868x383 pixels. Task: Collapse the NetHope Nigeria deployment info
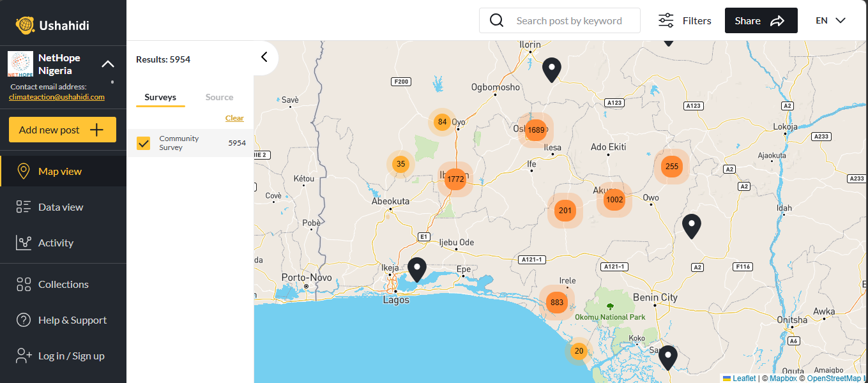pos(108,64)
